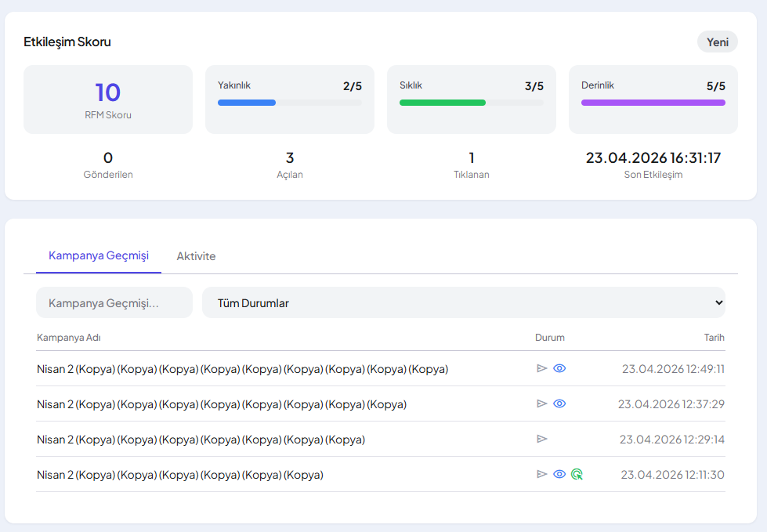Click opened eye icon in 12:49:11 row
Screen dimensions: 767x532
[559, 368]
